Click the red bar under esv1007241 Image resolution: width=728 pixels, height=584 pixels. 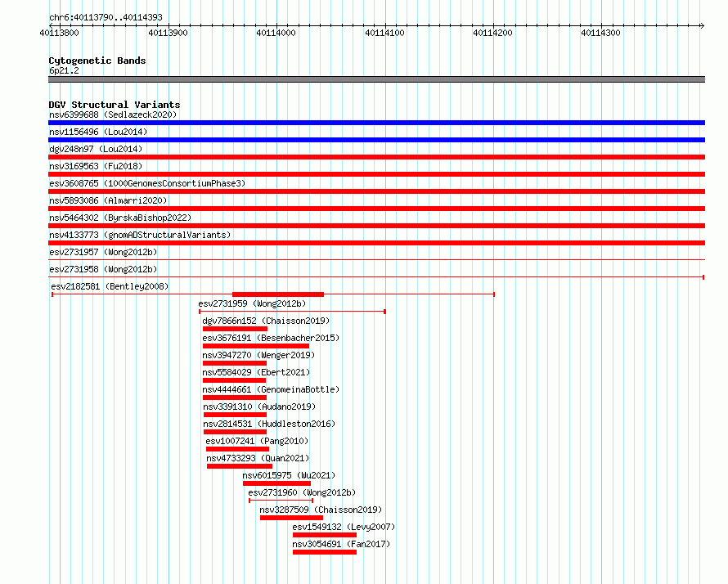(x=238, y=449)
